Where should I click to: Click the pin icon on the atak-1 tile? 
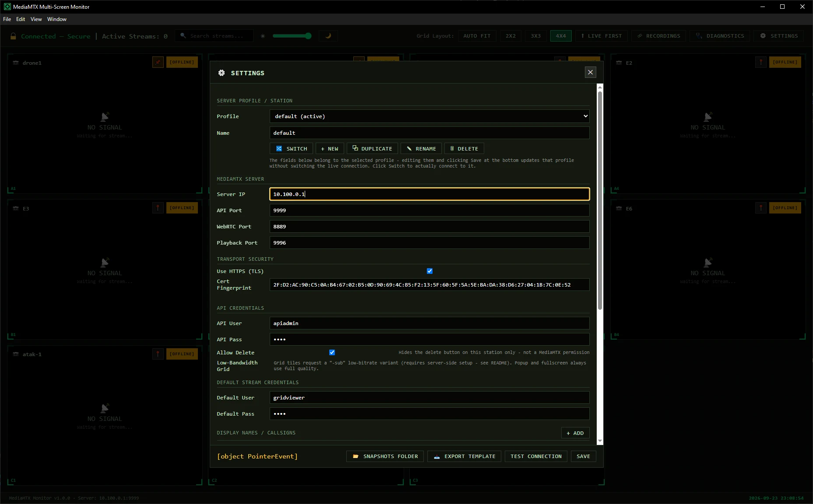tap(158, 354)
